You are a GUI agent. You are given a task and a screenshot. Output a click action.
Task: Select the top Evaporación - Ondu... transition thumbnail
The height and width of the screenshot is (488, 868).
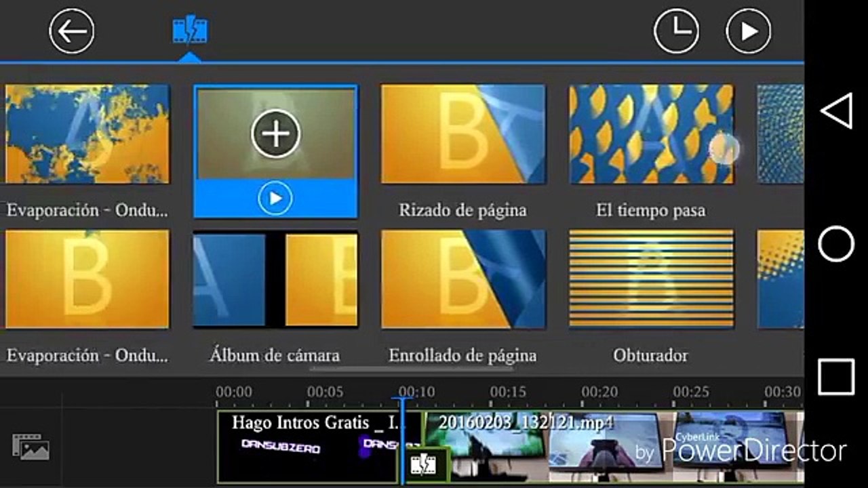coord(87,134)
